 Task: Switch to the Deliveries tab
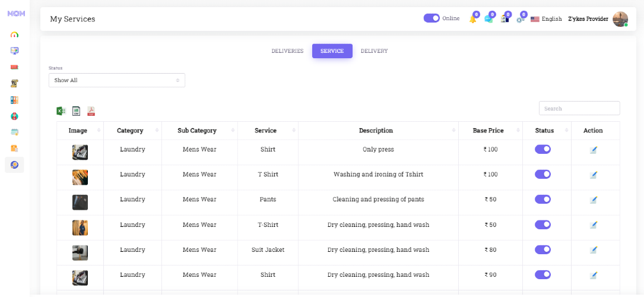tap(287, 51)
